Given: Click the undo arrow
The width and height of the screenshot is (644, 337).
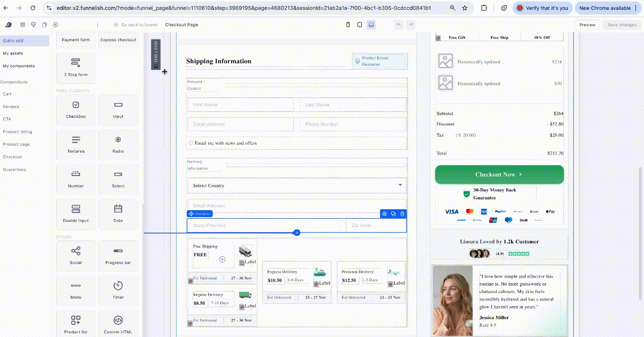Looking at the screenshot, I should [x=398, y=25].
